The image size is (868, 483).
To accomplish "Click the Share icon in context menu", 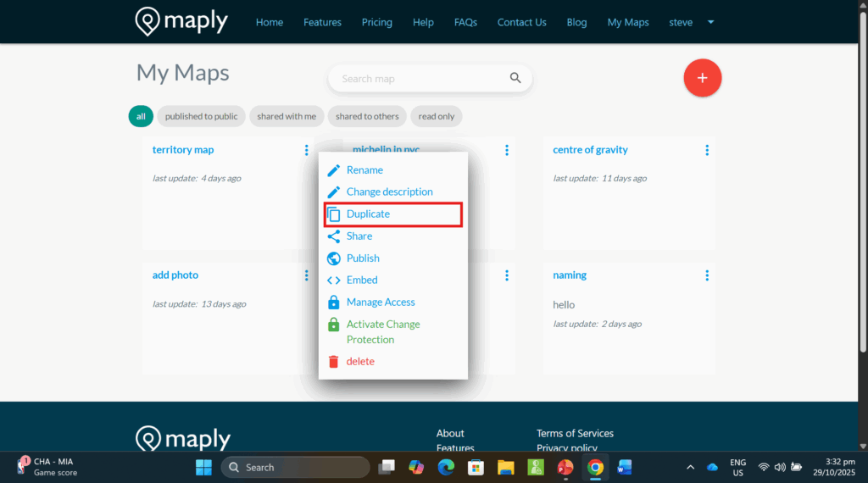I will coord(333,236).
